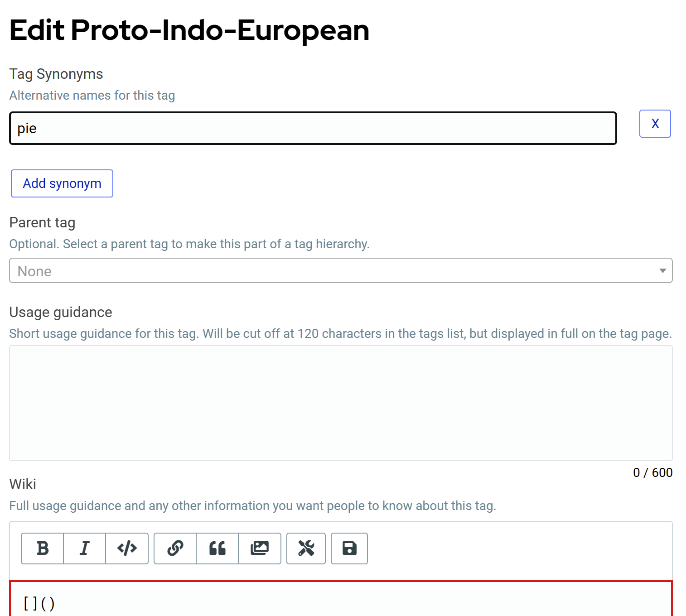Toggle bold formatting in the wiki toolbar
Image resolution: width=686 pixels, height=616 pixels.
(x=42, y=549)
